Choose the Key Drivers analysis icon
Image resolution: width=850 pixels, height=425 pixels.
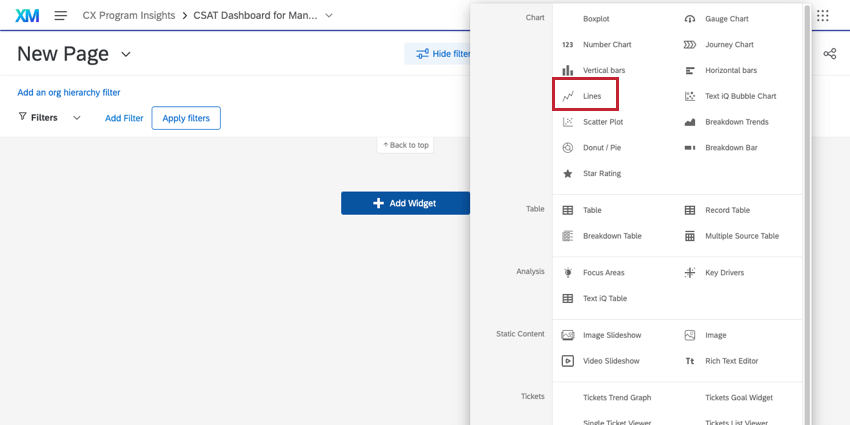pyautogui.click(x=690, y=272)
